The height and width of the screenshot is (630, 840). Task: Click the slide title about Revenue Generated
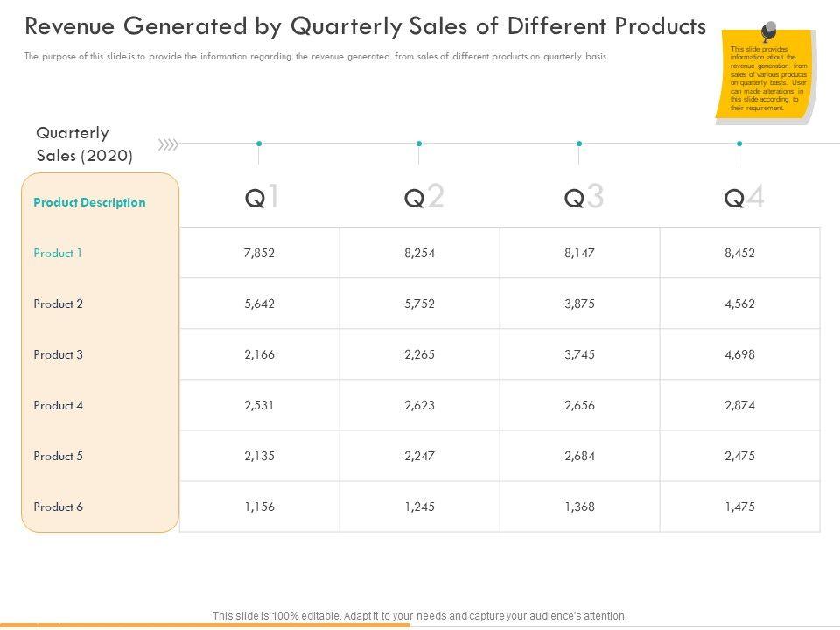tap(366, 27)
